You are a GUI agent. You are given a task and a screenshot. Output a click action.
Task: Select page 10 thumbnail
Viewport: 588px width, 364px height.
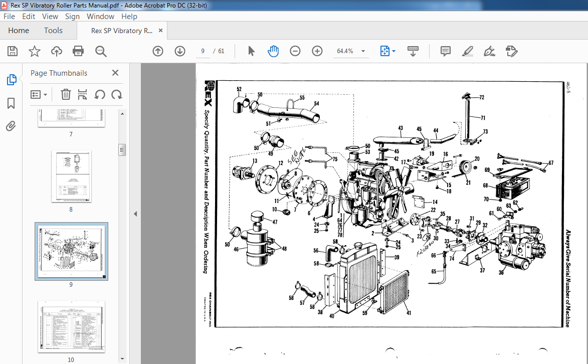(71, 326)
